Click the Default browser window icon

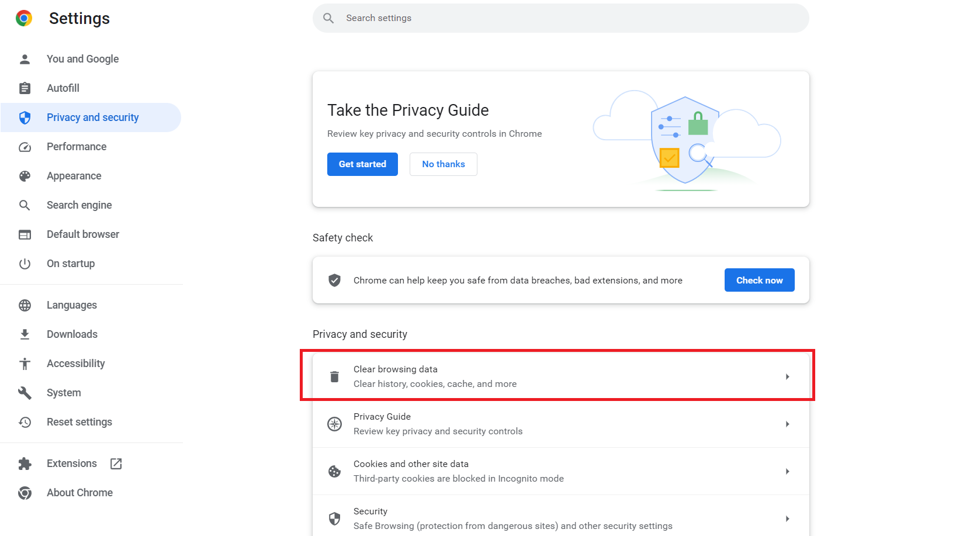(x=25, y=234)
